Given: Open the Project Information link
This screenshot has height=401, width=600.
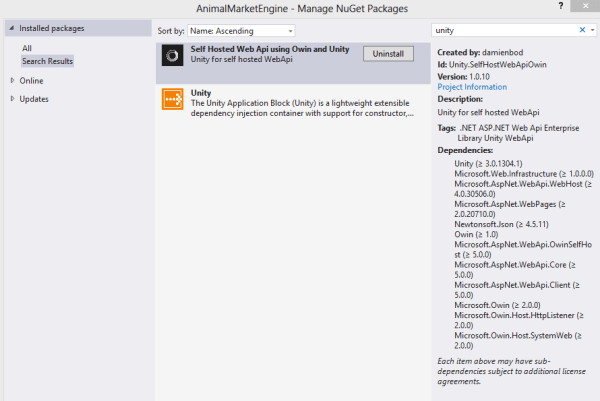Looking at the screenshot, I should (473, 86).
